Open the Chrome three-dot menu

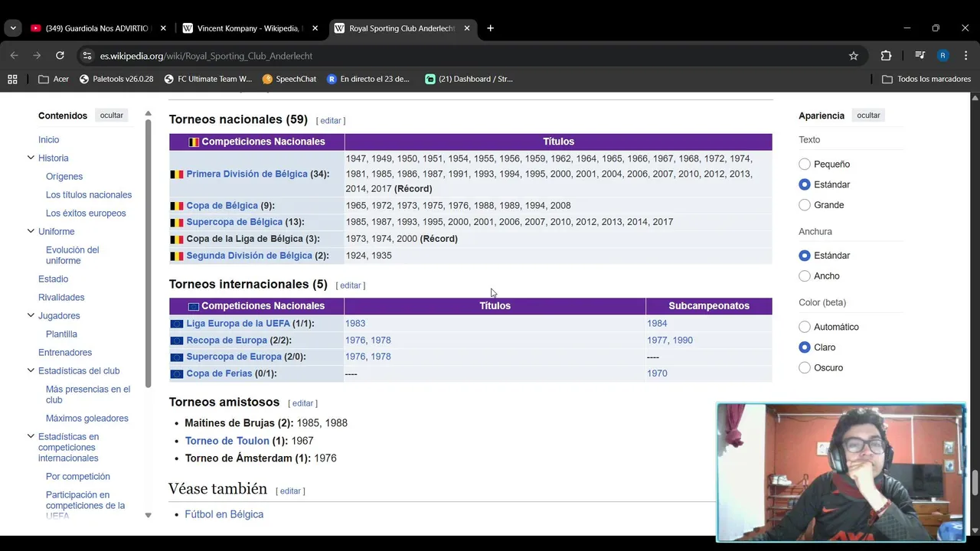pyautogui.click(x=965, y=56)
